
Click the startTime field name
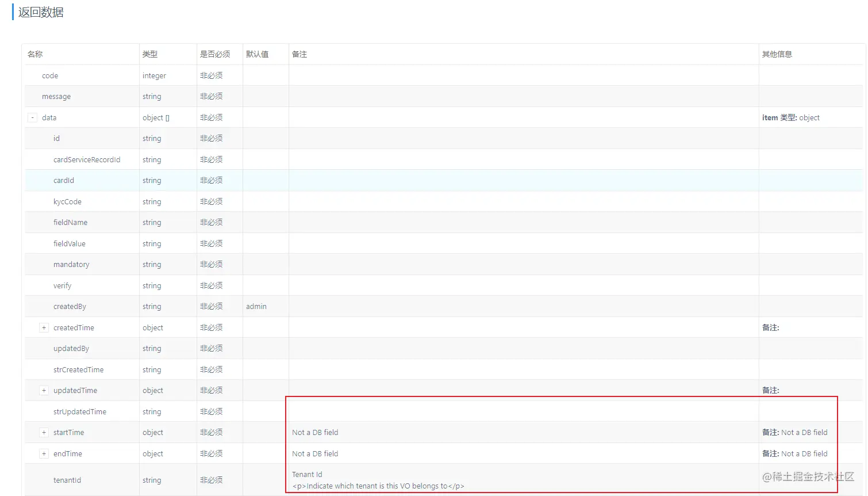[x=68, y=432]
